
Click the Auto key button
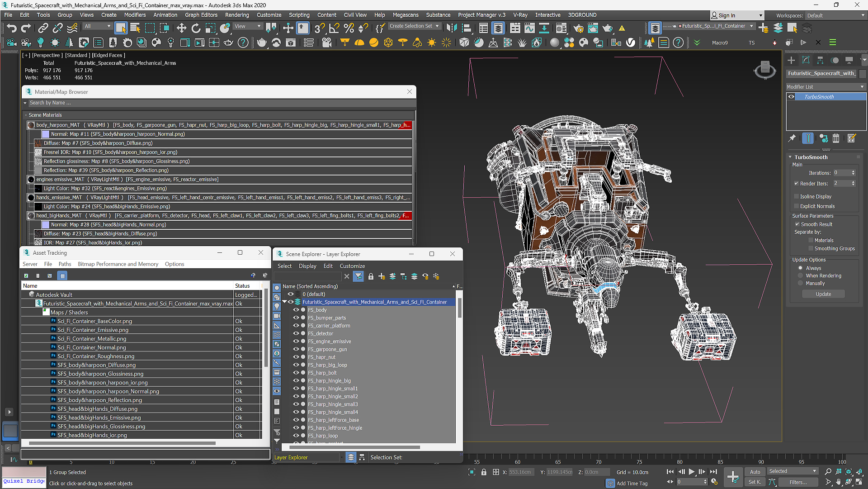(x=755, y=472)
